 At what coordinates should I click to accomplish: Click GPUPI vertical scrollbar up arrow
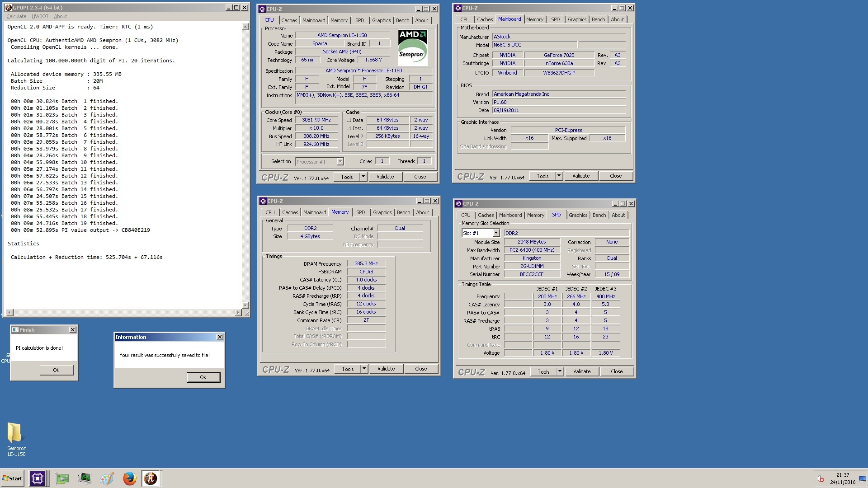[x=245, y=27]
